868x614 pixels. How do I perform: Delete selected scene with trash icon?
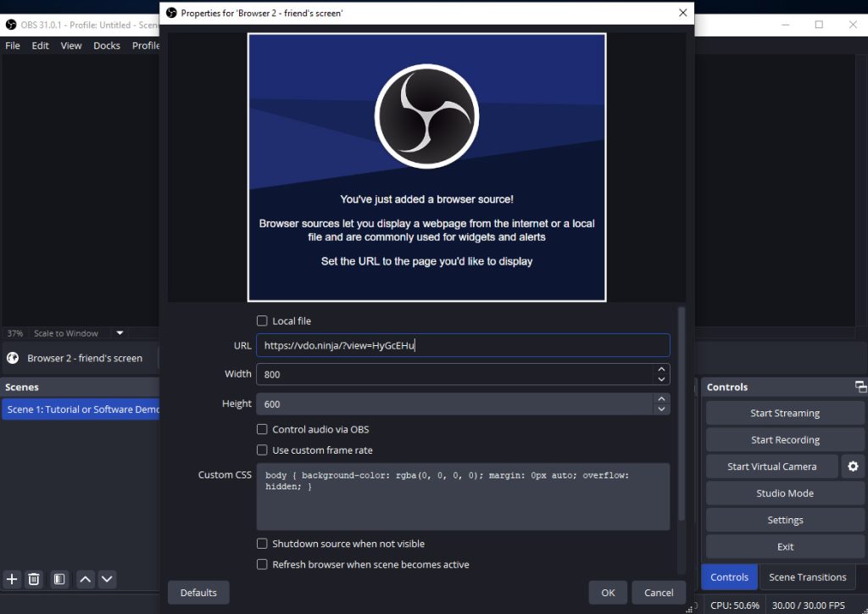point(34,579)
